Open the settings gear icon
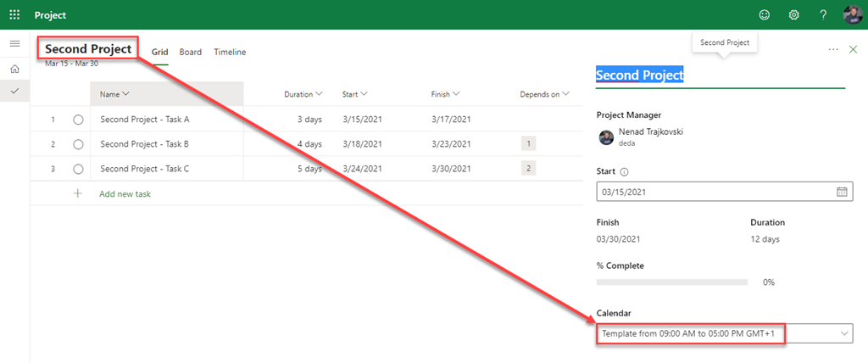The image size is (868, 363). (794, 15)
